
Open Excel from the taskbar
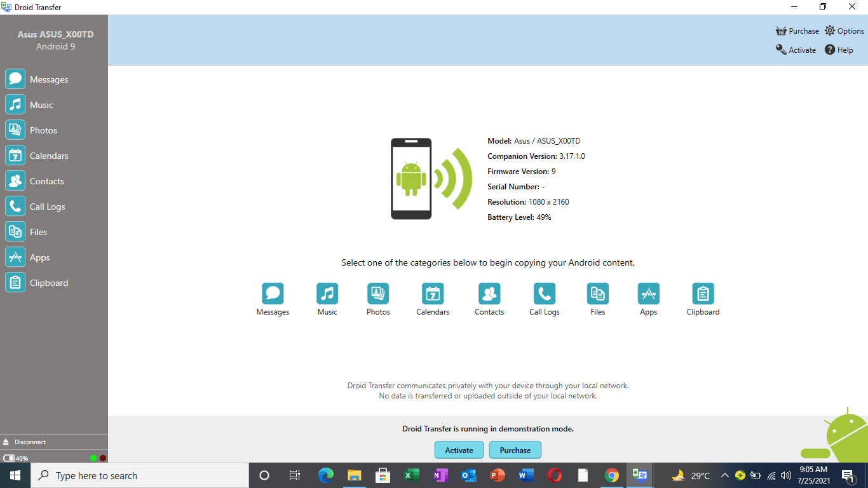(412, 475)
